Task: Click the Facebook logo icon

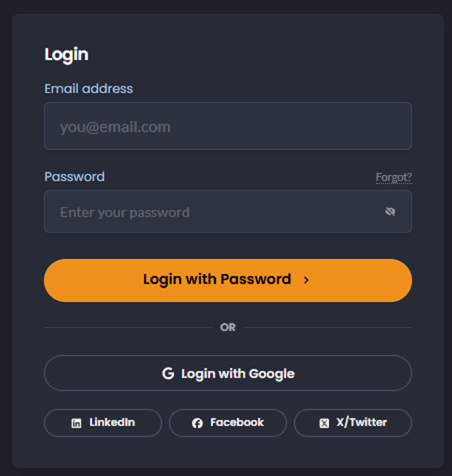Action: pyautogui.click(x=197, y=423)
